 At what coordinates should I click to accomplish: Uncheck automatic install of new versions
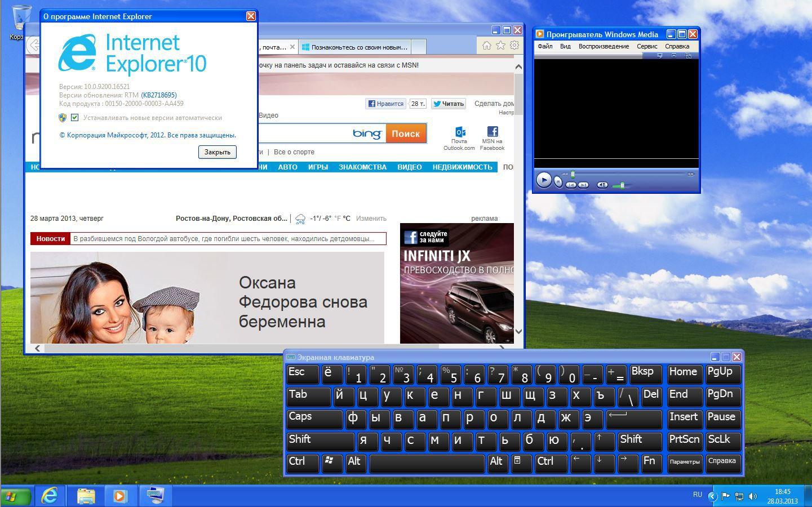[74, 118]
